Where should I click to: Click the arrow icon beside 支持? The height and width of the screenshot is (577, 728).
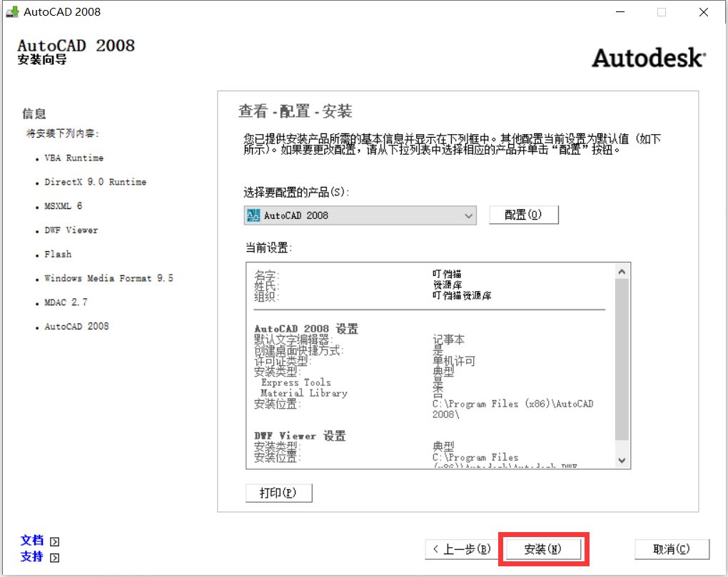(x=55, y=558)
